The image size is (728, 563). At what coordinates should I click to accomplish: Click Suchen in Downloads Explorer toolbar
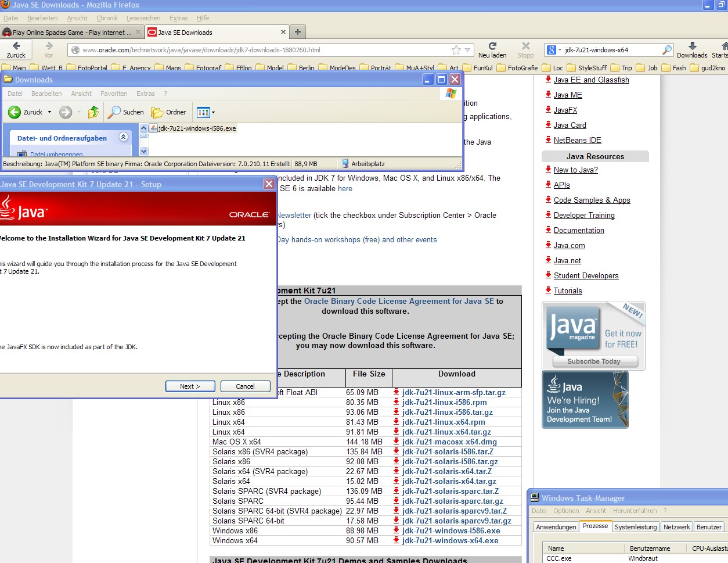coord(126,112)
